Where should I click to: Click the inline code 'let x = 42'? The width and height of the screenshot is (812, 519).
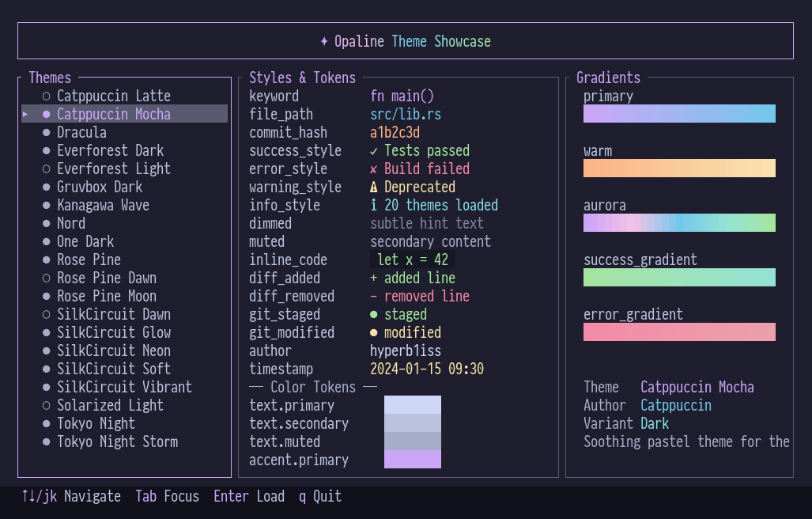413,259
